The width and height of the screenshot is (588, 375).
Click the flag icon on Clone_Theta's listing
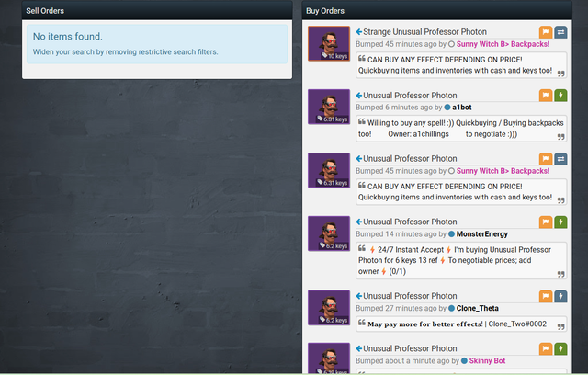point(546,296)
